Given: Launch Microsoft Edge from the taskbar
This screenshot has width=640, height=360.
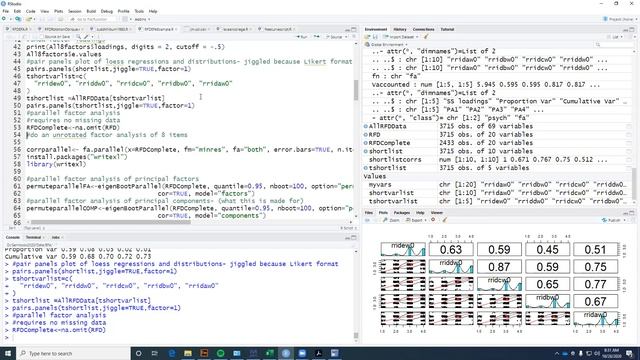Looking at the screenshot, I should (171, 353).
